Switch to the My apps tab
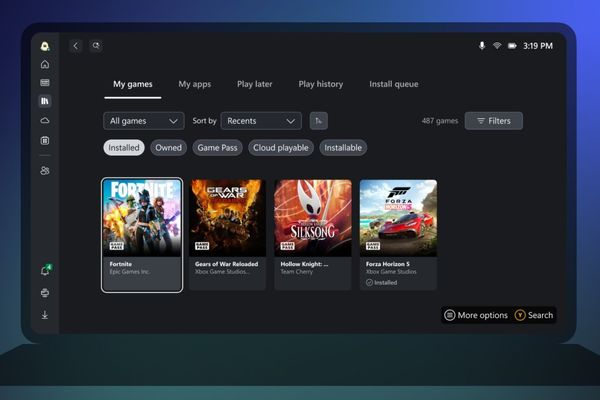Viewport: 600px width, 400px height. pos(194,84)
